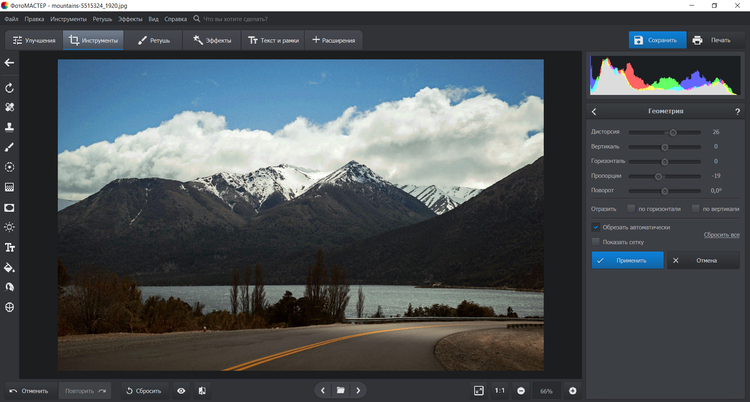Click the Дисторсия slider handle
750x402 pixels.
(x=672, y=132)
